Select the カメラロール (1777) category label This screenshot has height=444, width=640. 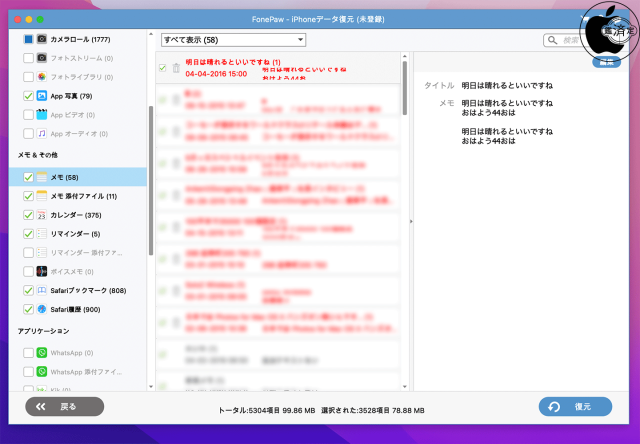click(80, 40)
